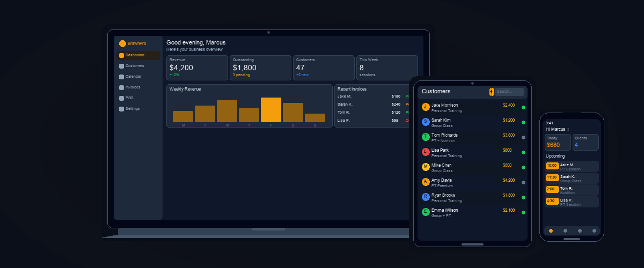Click the tablet Search input field
Image resolution: width=644 pixels, height=268 pixels.
509,92
